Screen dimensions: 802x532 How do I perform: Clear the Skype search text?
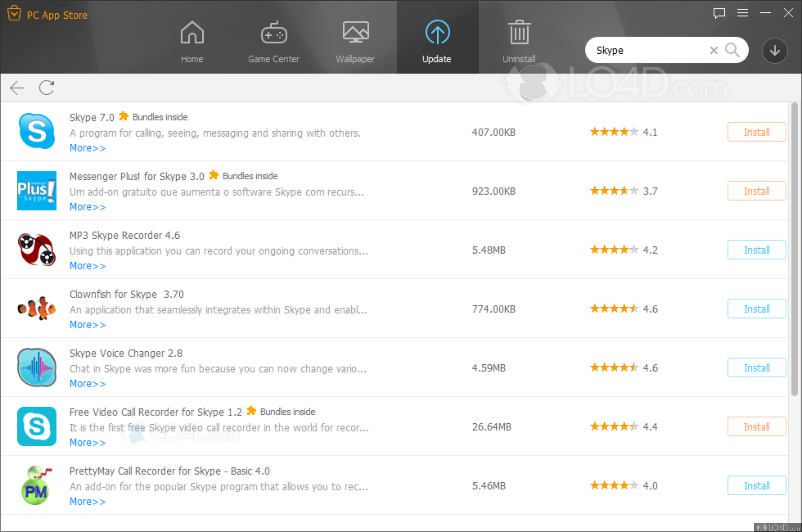tap(714, 50)
